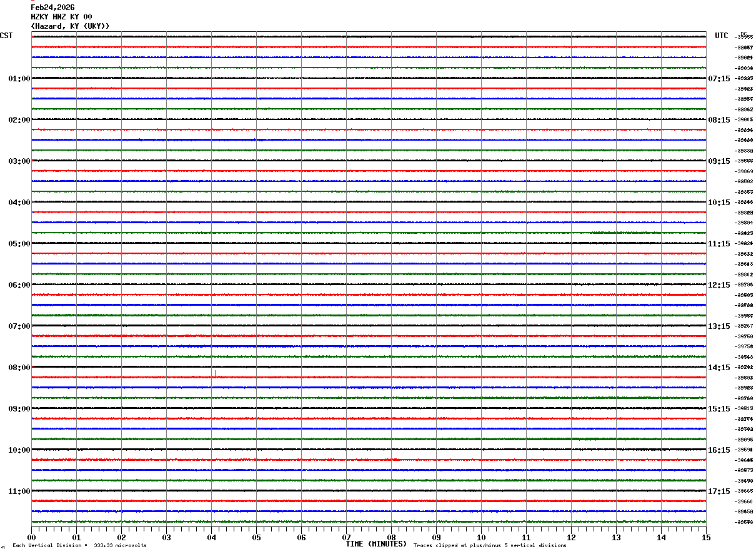Click the 08:15 UTC row label
Viewport: 756px width, 554px height.
click(719, 120)
